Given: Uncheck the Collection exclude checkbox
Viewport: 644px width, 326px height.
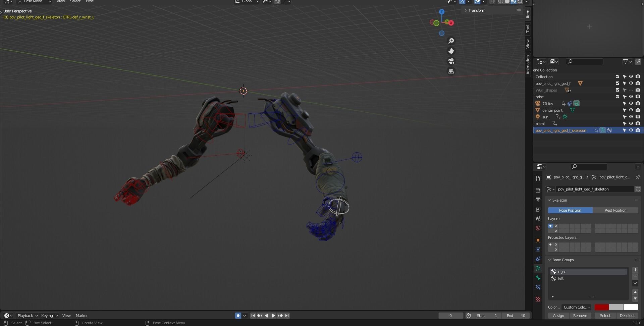Looking at the screenshot, I should (618, 76).
